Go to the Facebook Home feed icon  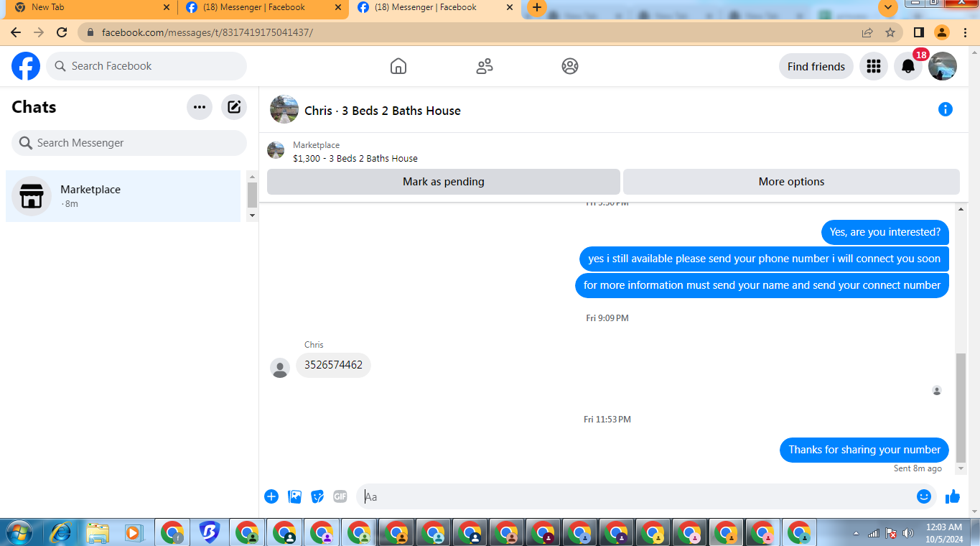pyautogui.click(x=398, y=66)
